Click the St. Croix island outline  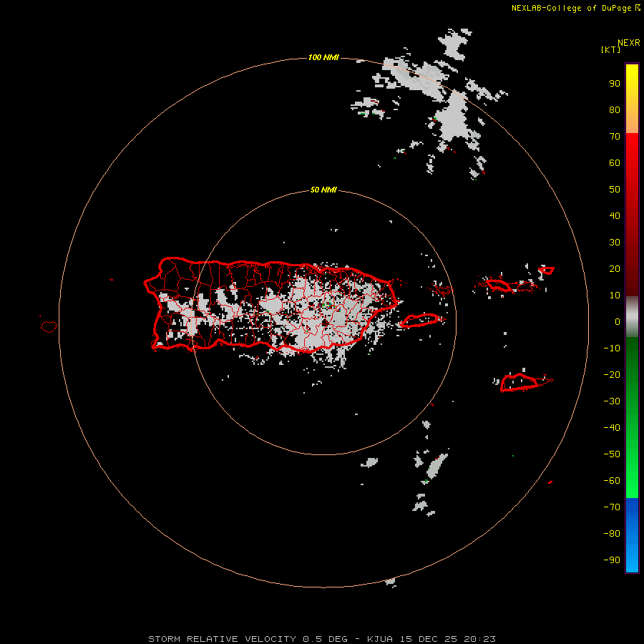click(519, 382)
